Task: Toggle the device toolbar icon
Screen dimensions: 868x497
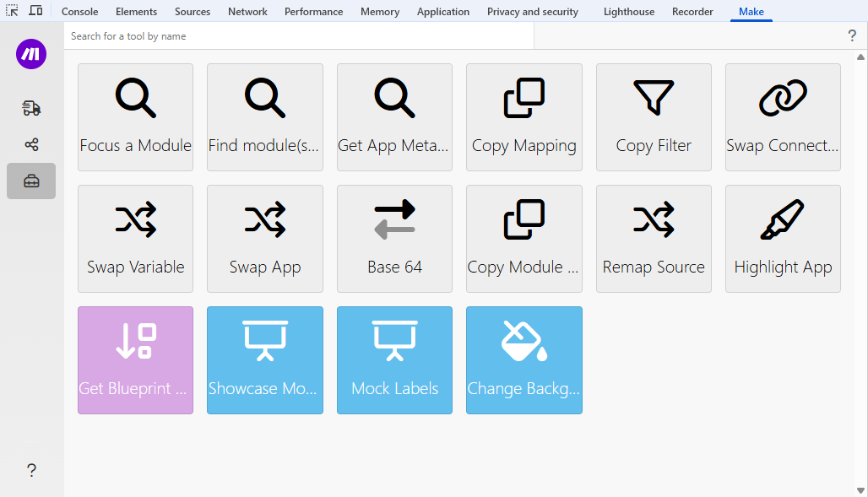Action: [35, 11]
